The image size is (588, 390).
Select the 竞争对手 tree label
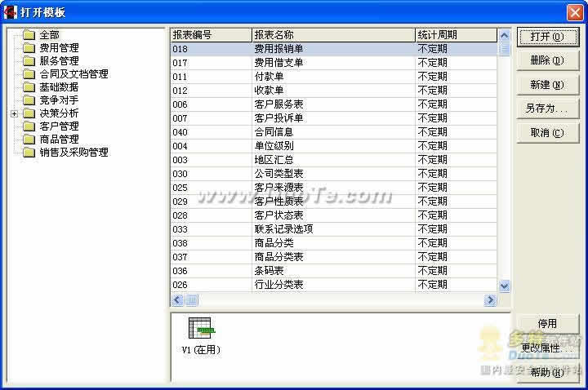coord(60,100)
